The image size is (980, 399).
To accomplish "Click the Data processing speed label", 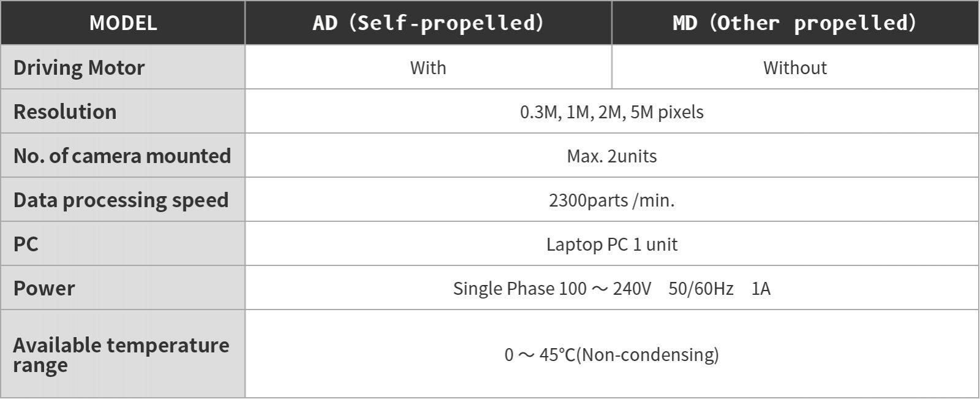I will tap(121, 200).
